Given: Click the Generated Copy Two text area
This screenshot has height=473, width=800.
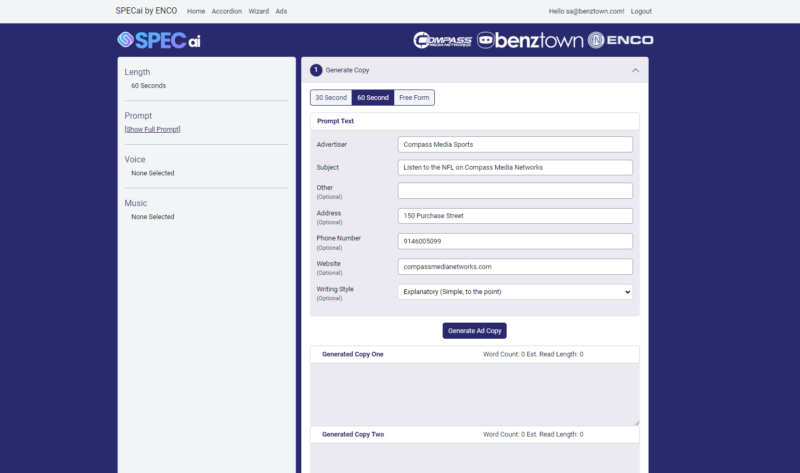Looking at the screenshot, I should coord(474,458).
